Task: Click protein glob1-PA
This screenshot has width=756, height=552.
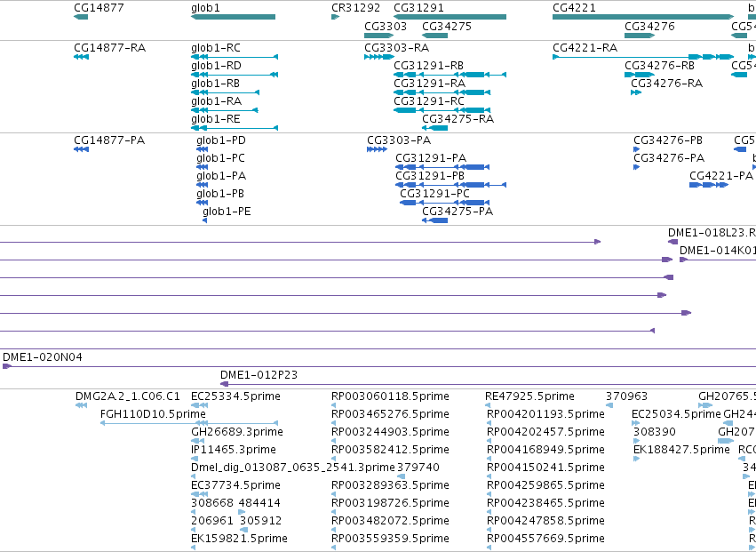Action: coord(202,185)
